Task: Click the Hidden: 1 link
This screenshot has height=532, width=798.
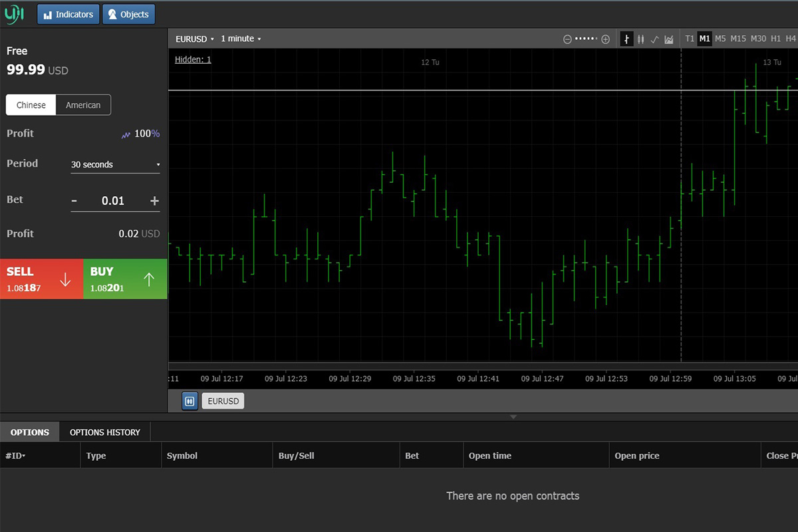Action: [193, 59]
